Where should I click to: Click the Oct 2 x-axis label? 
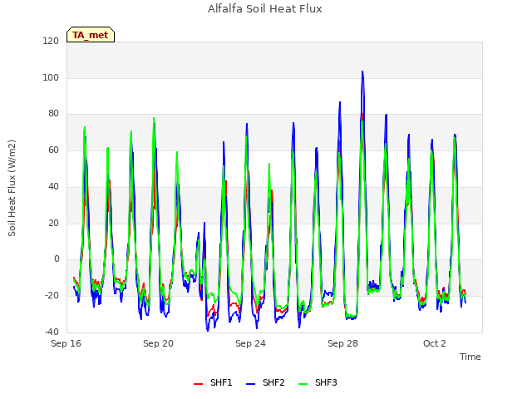[x=434, y=343]
